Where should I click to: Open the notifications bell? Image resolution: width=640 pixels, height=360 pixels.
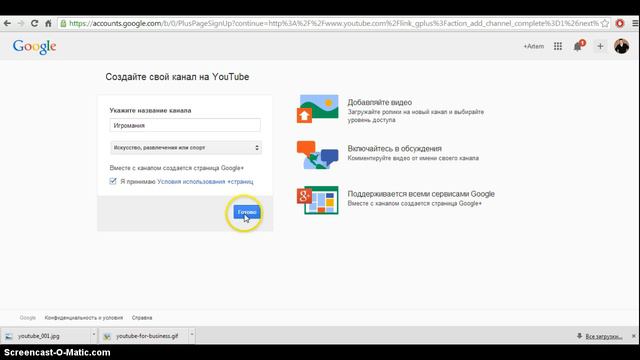pos(578,46)
